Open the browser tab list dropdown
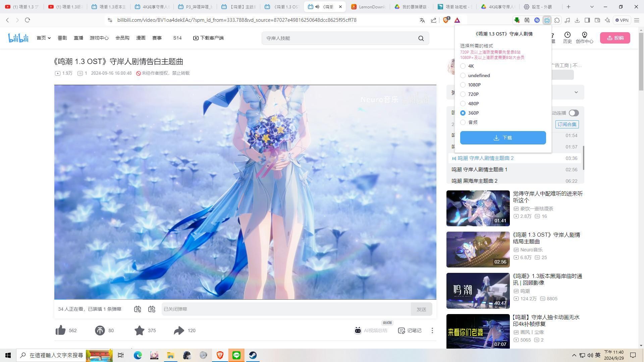 point(591,7)
